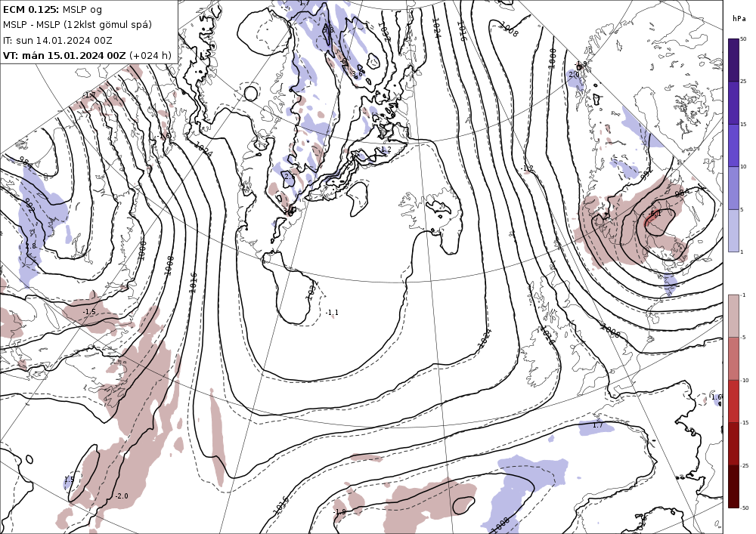Pick the 10–15 hPa blue-violet legend band
The height and width of the screenshot is (534, 756).
tap(733, 145)
